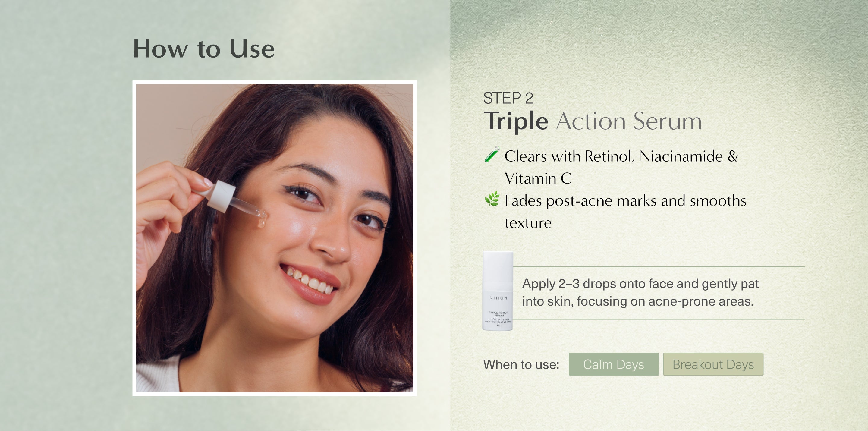Click the Action Serum title text
This screenshot has width=868, height=431.
coord(629,121)
